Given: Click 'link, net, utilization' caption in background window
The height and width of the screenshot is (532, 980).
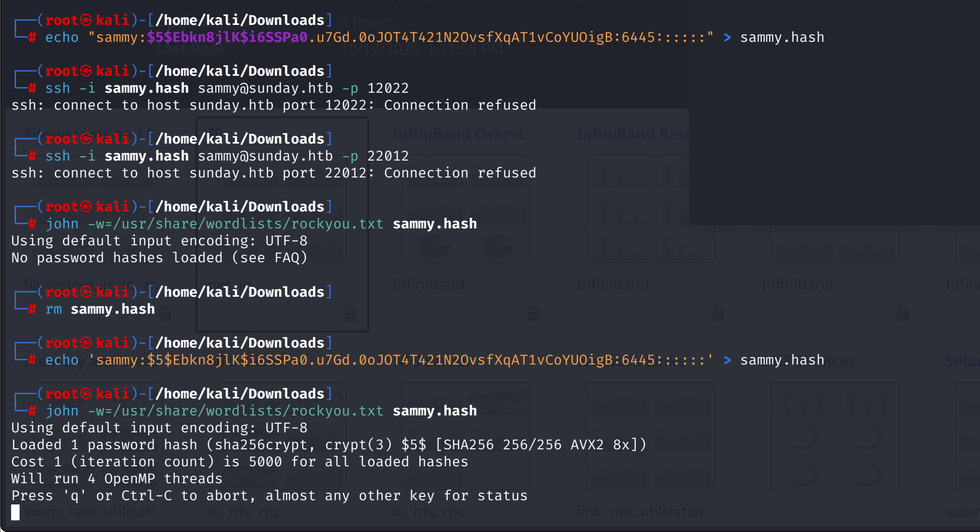Looking at the screenshot, I should tap(643, 512).
